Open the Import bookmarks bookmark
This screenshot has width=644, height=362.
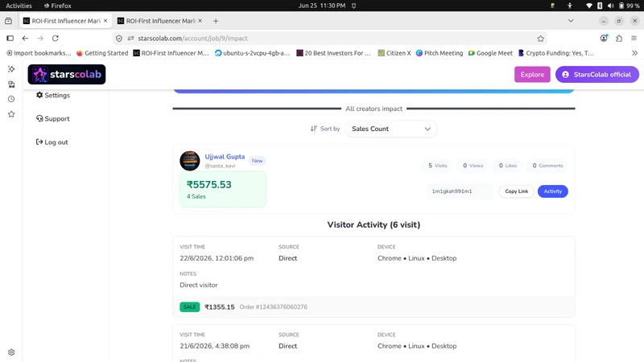tap(39, 53)
